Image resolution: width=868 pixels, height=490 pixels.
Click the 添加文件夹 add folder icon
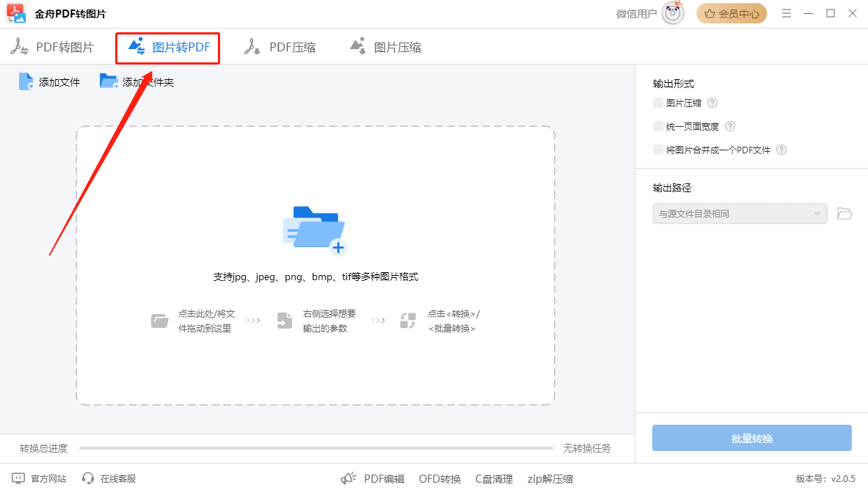pyautogui.click(x=109, y=81)
